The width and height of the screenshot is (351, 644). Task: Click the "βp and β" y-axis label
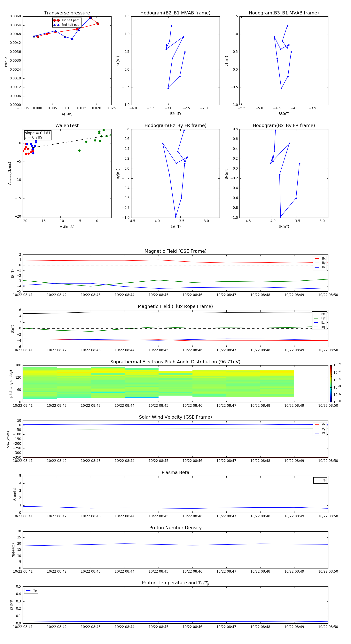(14, 494)
